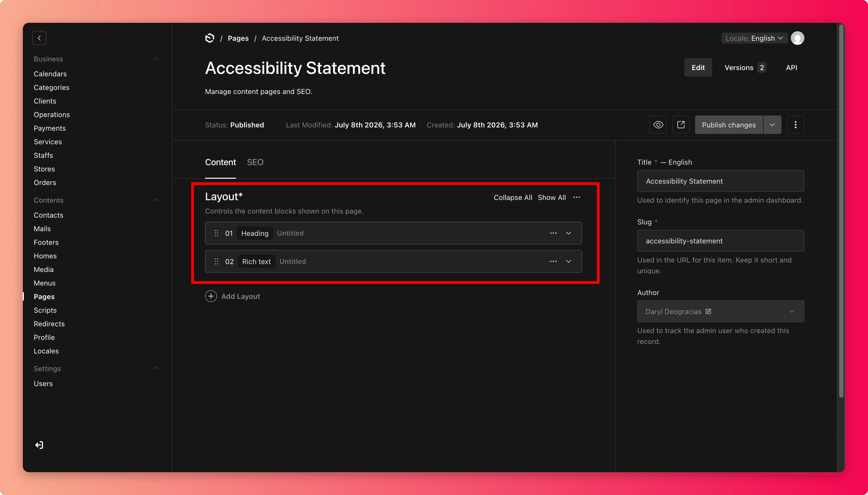Open Layout field more options ellipsis
The width and height of the screenshot is (868, 495).
(577, 198)
